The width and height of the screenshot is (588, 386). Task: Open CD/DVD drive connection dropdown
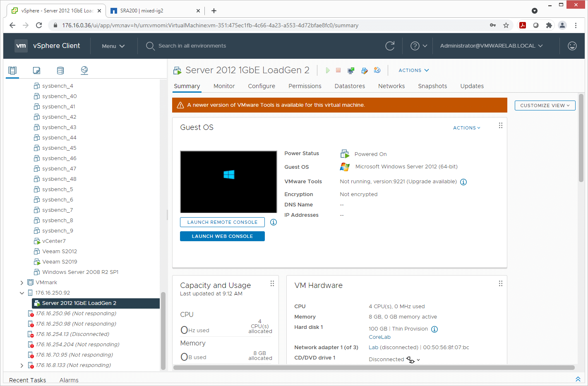[413, 360]
